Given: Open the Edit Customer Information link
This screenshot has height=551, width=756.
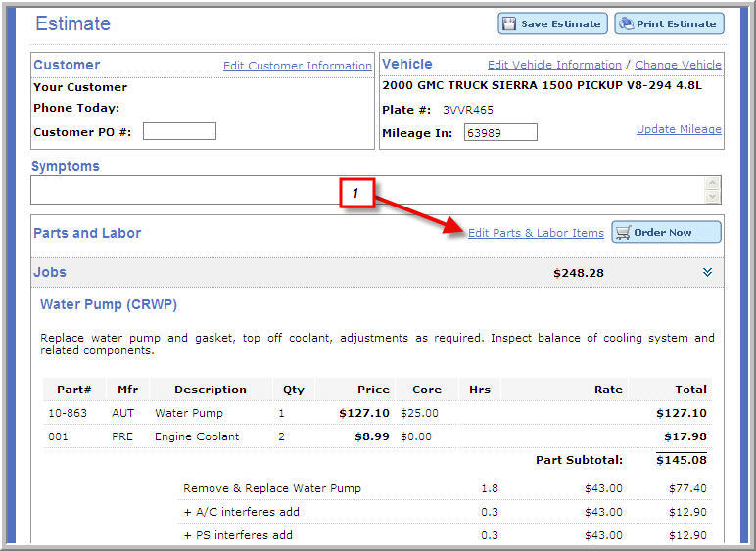Looking at the screenshot, I should [x=297, y=67].
